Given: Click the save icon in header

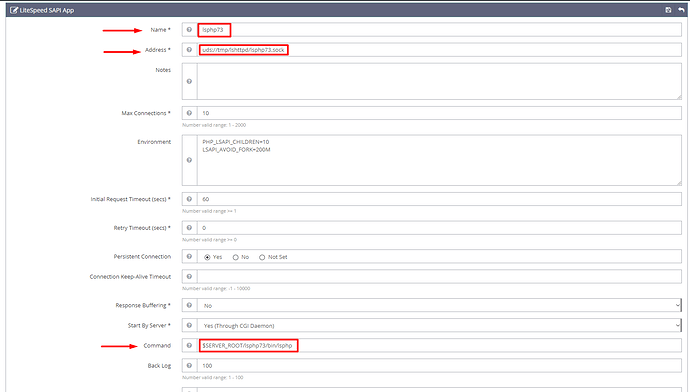Looking at the screenshot, I should tap(668, 10).
